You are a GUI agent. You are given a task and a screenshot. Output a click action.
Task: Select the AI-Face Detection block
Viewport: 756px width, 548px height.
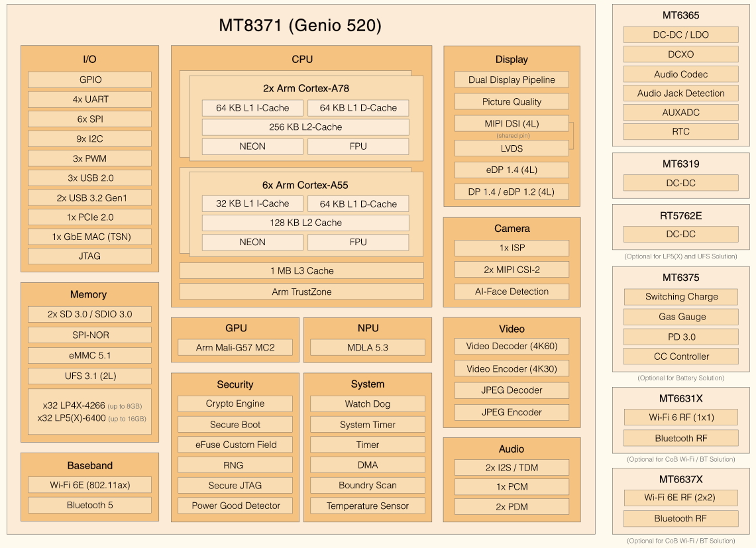[512, 292]
